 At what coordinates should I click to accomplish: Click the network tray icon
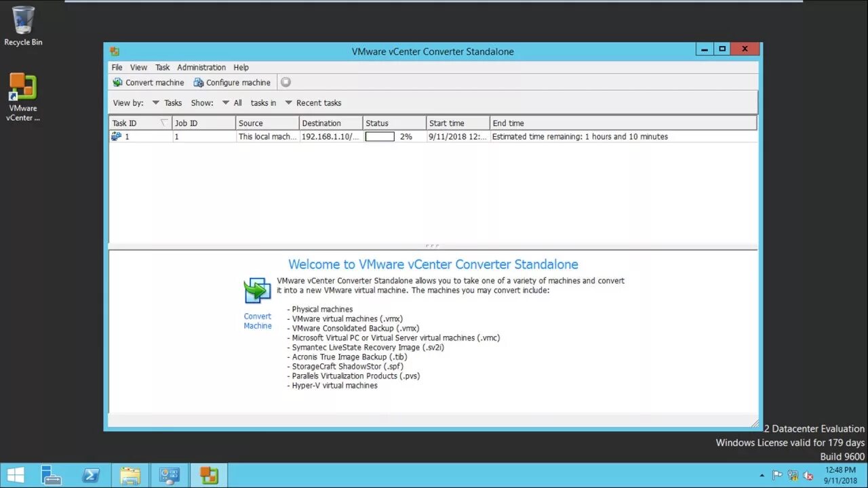(x=793, y=476)
